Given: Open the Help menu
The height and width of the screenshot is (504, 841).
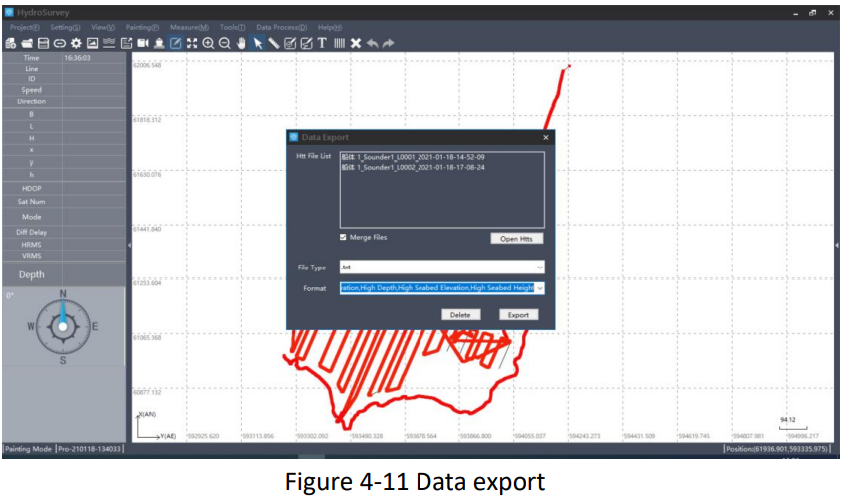Looking at the screenshot, I should click(x=330, y=27).
